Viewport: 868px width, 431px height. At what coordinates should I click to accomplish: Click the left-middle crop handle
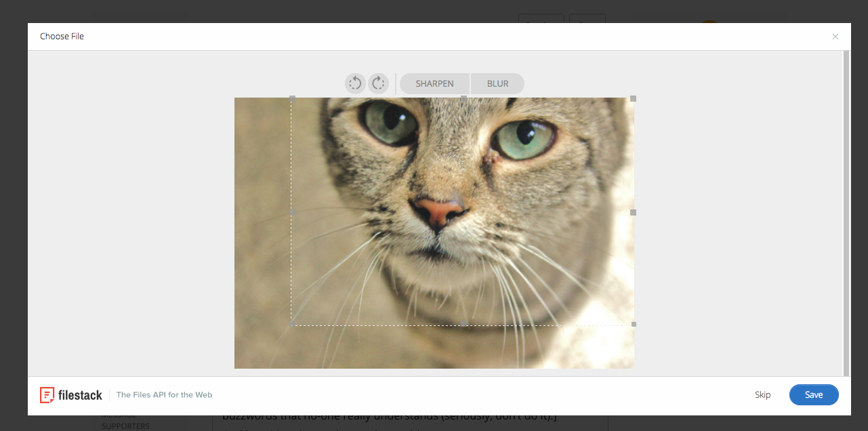point(292,212)
